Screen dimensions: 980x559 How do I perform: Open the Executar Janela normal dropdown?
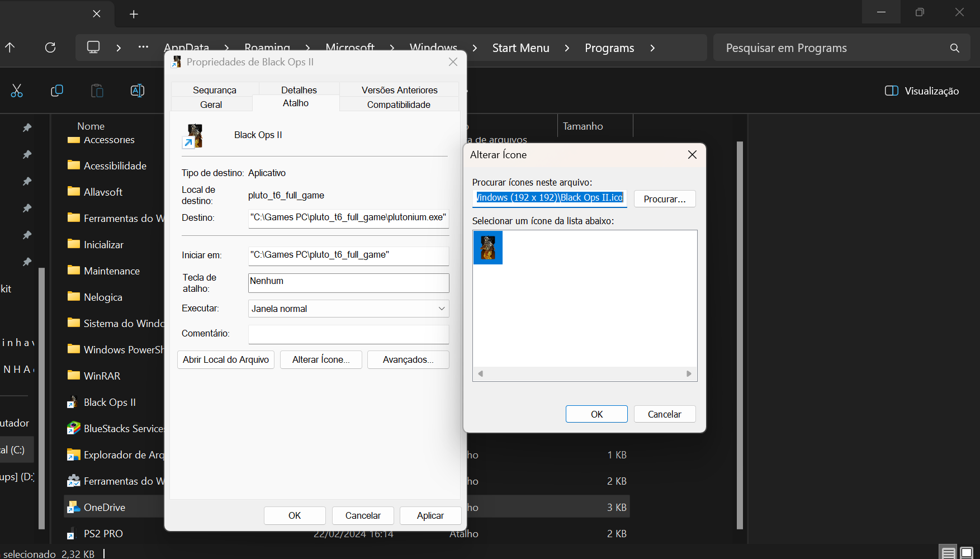tap(348, 309)
